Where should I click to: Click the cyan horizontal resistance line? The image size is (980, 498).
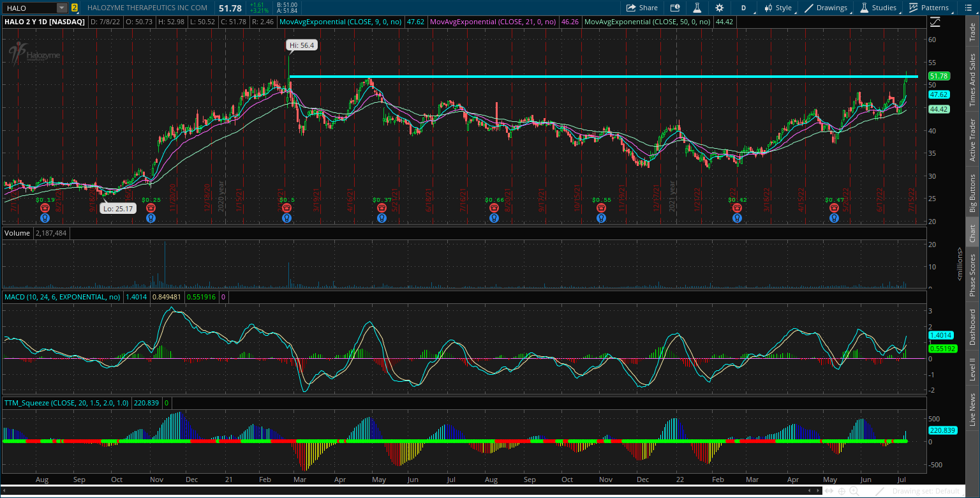(x=603, y=77)
